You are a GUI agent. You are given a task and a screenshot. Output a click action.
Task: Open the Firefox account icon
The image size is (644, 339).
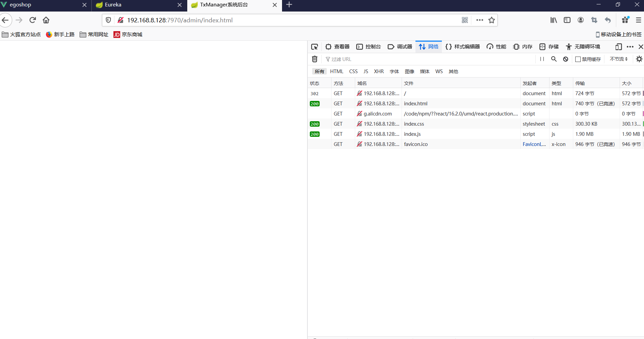click(x=581, y=20)
